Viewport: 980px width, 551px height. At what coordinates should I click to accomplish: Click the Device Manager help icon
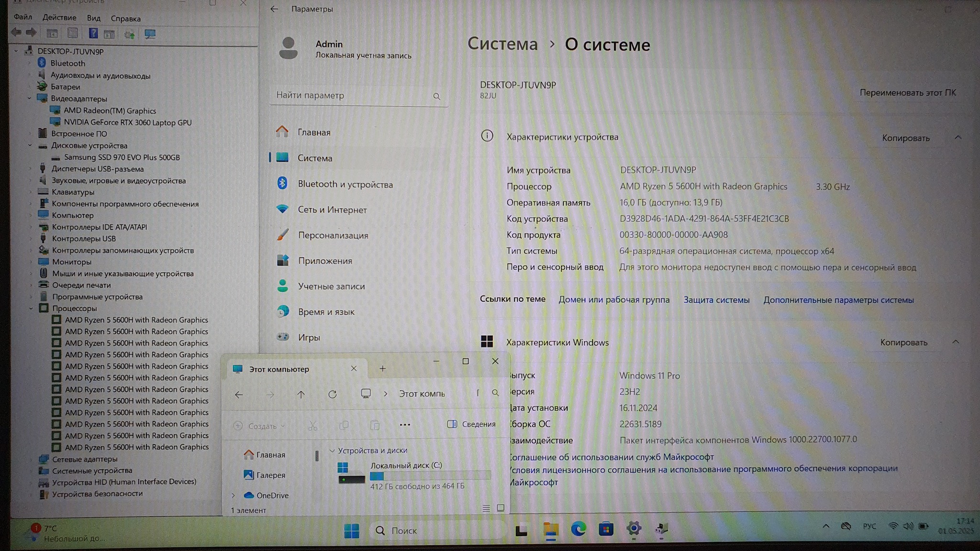click(x=93, y=33)
